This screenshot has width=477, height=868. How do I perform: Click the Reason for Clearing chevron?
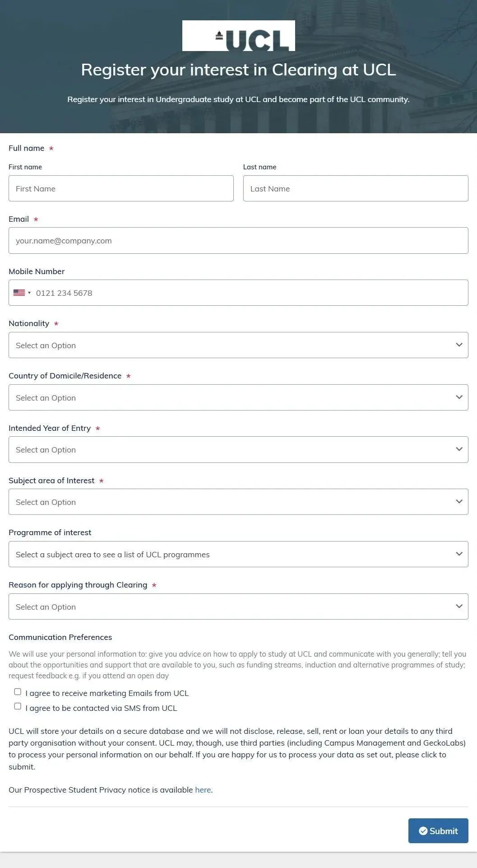pos(459,607)
